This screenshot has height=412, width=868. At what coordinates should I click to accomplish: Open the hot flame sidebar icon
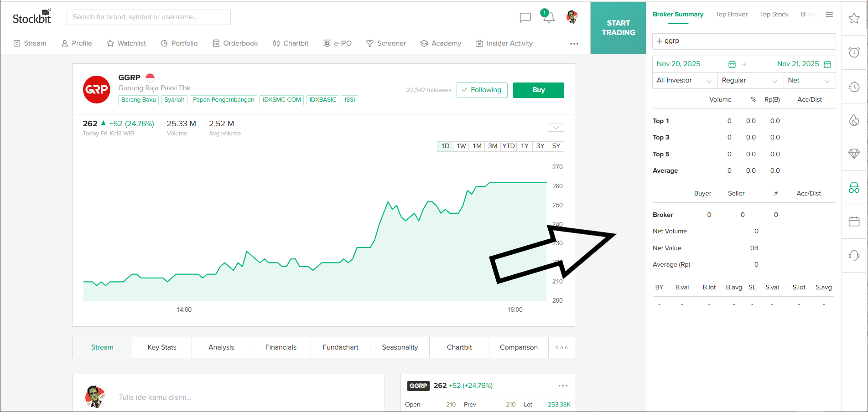[854, 120]
